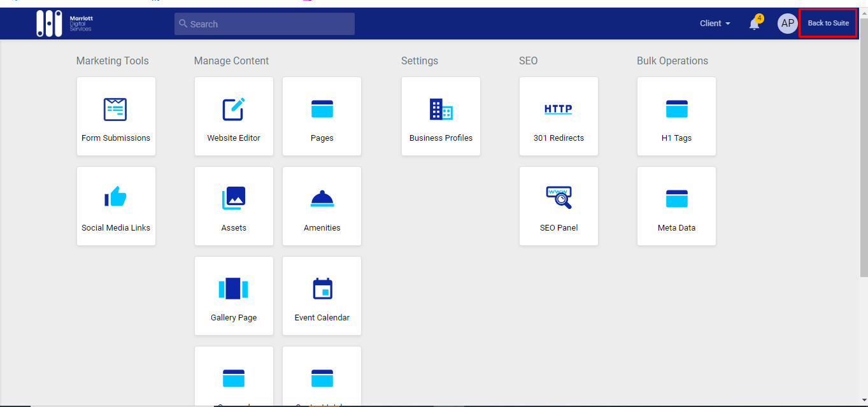868x407 pixels.
Task: Launch the Website Editor pencil icon
Action: coord(234,110)
